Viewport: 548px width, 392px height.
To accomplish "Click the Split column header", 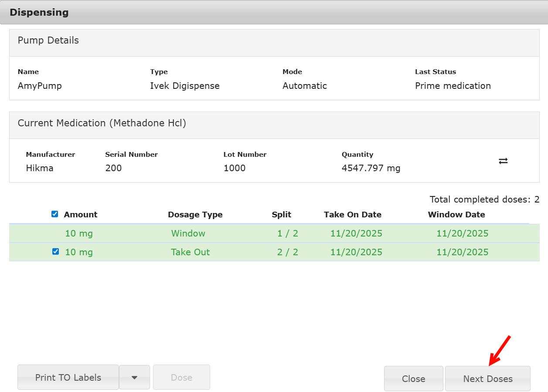I will [x=281, y=214].
